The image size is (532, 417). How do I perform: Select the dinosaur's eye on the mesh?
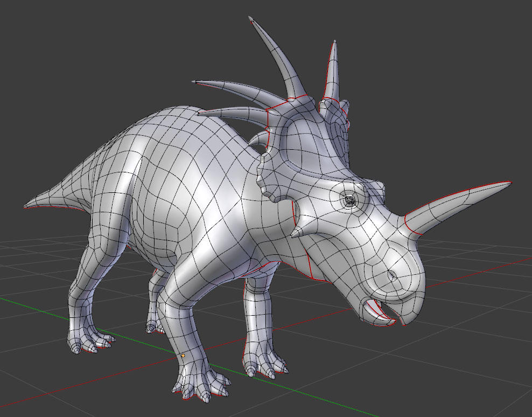[x=350, y=199]
